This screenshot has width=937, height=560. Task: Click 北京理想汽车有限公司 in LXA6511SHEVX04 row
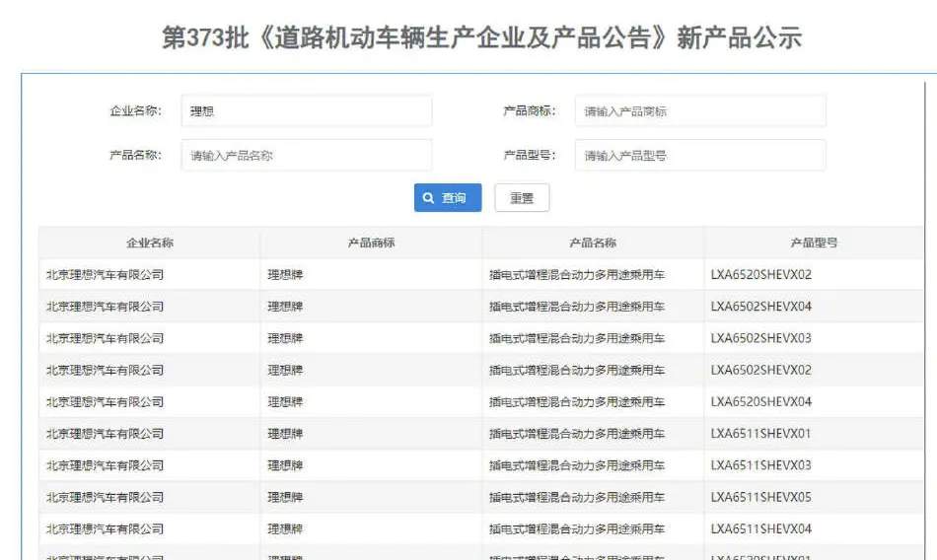point(106,528)
